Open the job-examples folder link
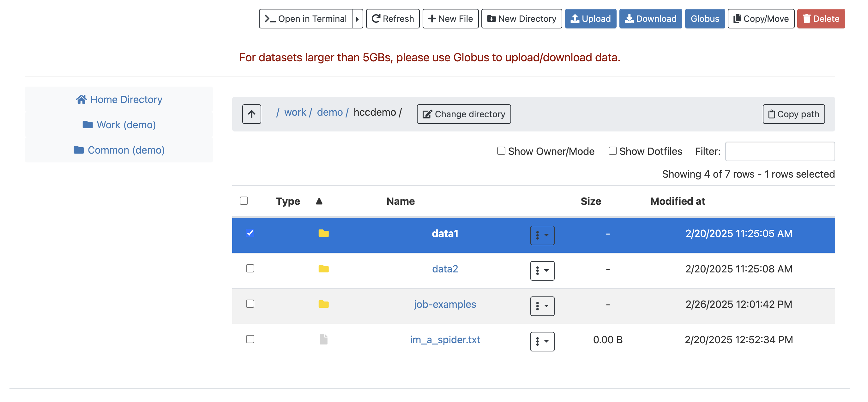 pos(444,304)
